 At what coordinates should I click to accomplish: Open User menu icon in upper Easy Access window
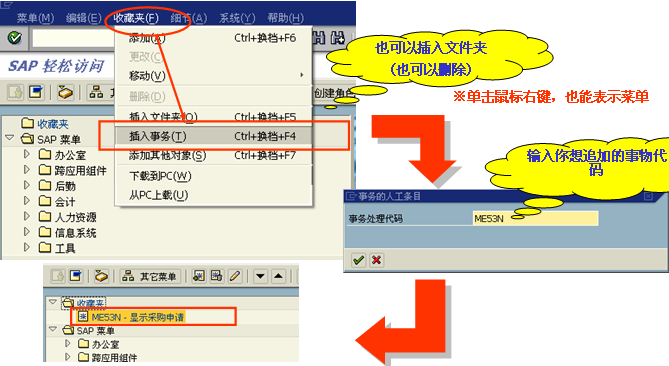coord(15,92)
